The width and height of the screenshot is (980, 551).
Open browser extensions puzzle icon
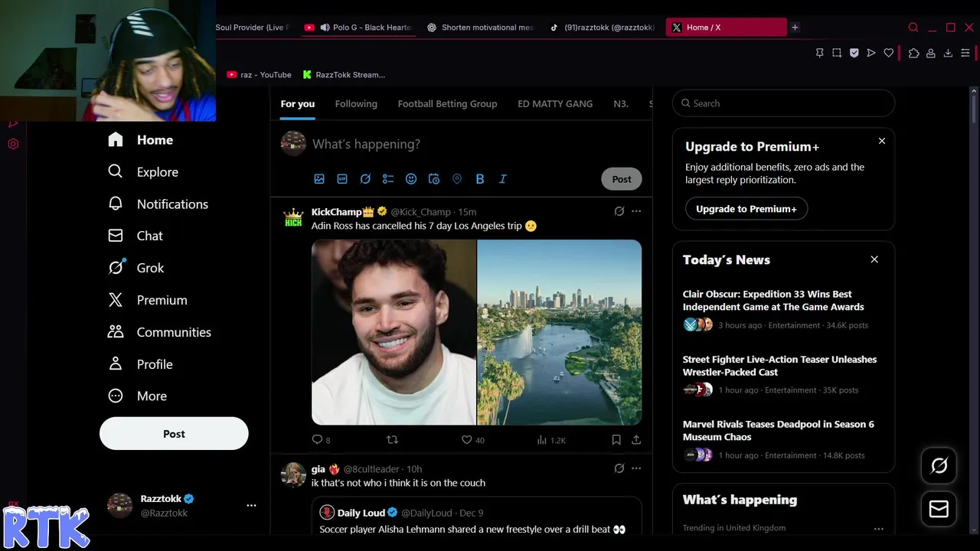(913, 53)
